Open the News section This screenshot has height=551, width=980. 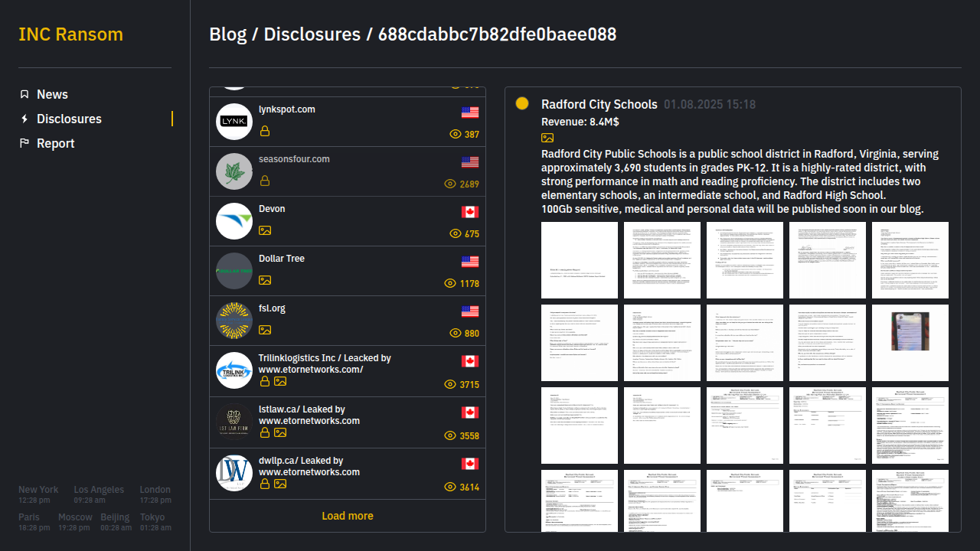pos(52,94)
